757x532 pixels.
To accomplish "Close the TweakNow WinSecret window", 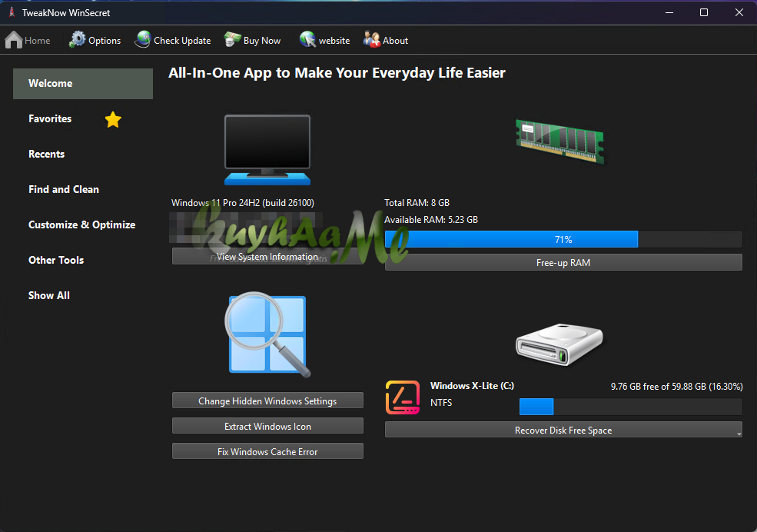I will point(739,12).
